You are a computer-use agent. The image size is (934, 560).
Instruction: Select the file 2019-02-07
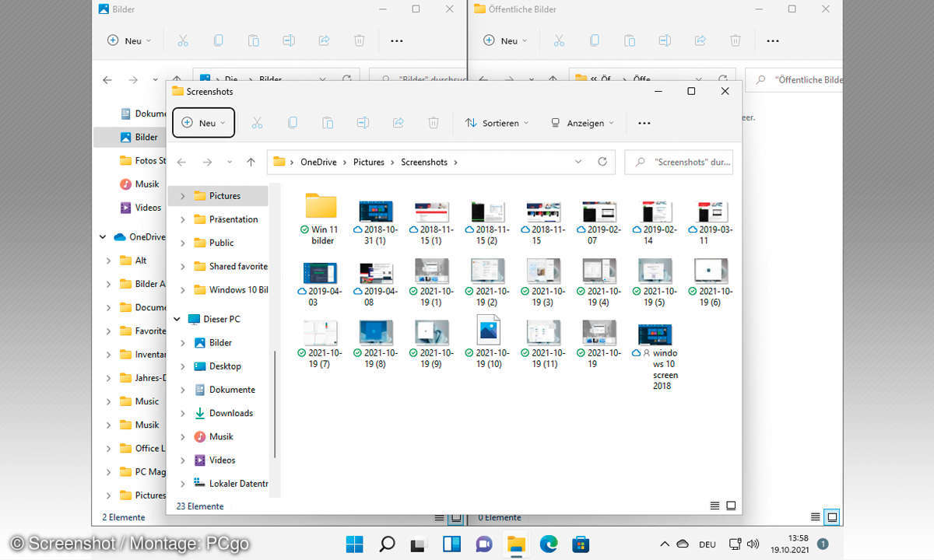(x=599, y=222)
